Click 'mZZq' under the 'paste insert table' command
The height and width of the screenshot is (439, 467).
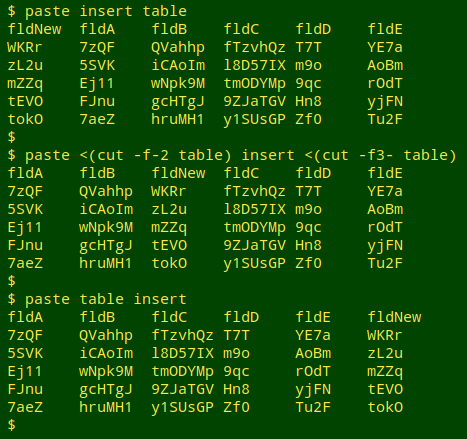point(25,83)
